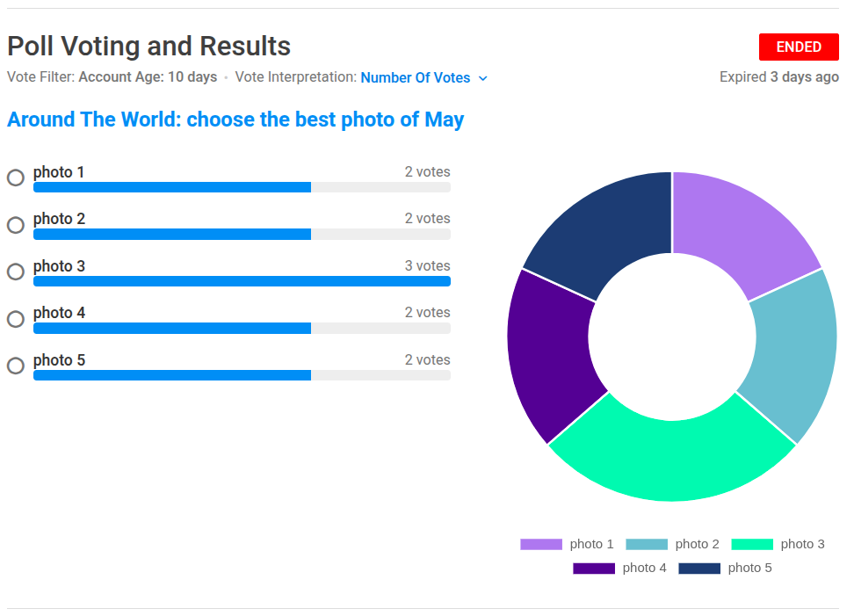Image resolution: width=854 pixels, height=616 pixels.
Task: Toggle photo 1 purple legend swatch
Action: pyautogui.click(x=541, y=544)
